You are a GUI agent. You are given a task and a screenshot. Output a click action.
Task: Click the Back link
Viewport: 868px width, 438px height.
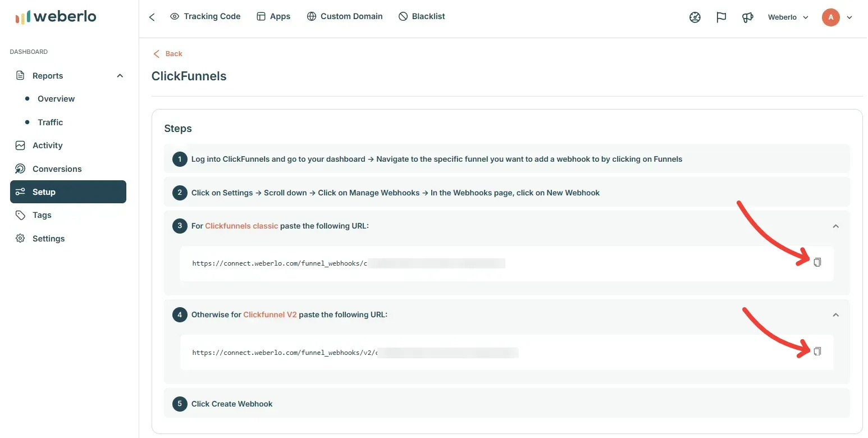pyautogui.click(x=168, y=54)
